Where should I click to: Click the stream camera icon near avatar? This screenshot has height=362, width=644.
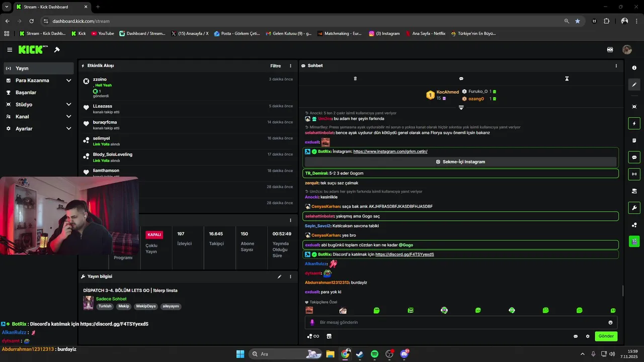point(610,50)
